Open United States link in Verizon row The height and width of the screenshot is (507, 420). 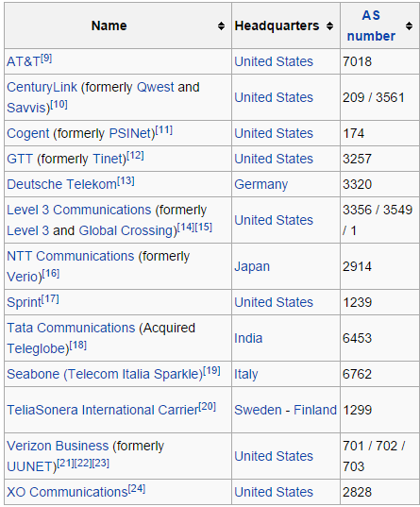[274, 456]
